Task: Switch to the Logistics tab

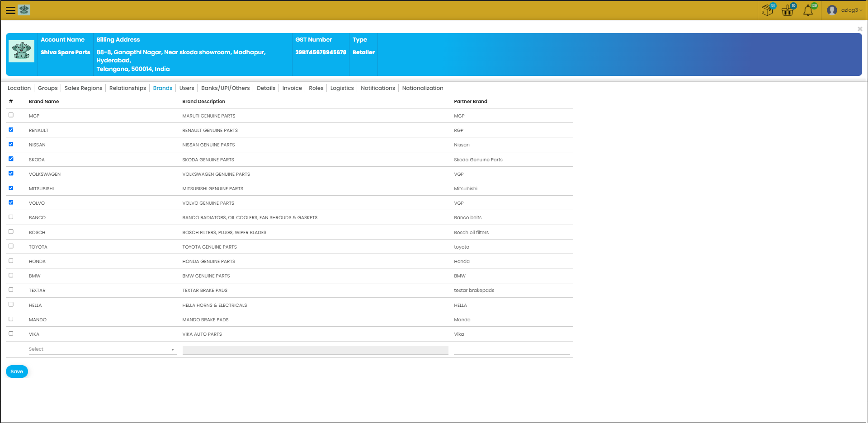Action: pos(342,88)
